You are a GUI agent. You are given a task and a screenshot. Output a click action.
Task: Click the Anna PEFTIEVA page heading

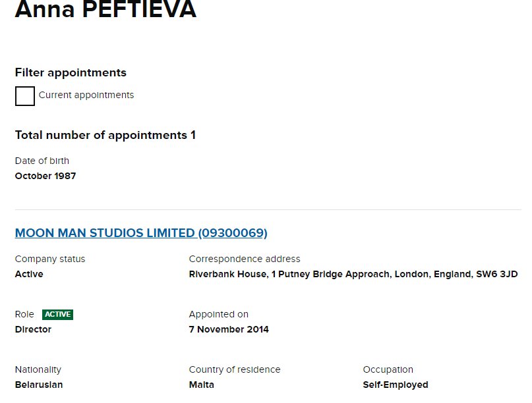click(x=105, y=10)
